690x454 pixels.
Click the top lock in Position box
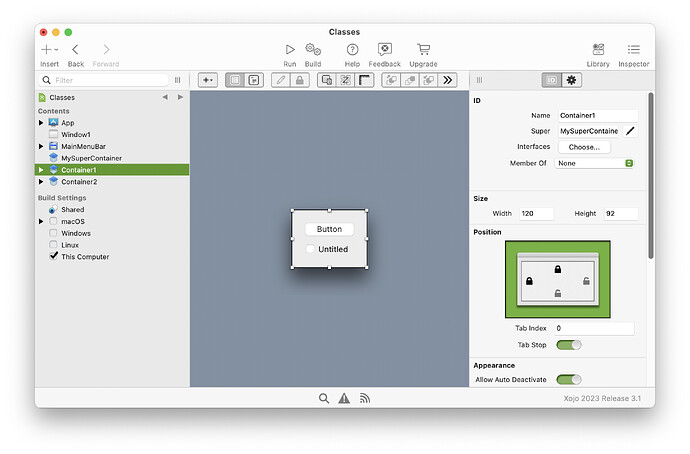(x=557, y=269)
